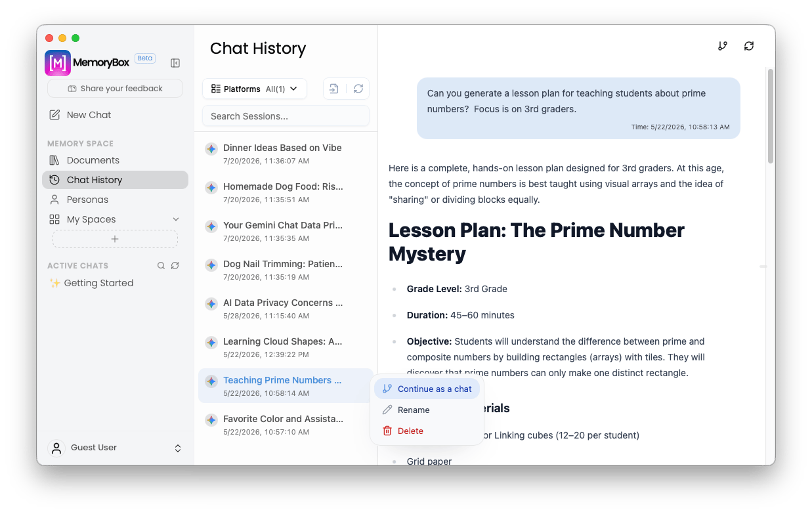Click Gemini icon beside Dog Nail Trimming
The width and height of the screenshot is (812, 514).
(x=211, y=265)
